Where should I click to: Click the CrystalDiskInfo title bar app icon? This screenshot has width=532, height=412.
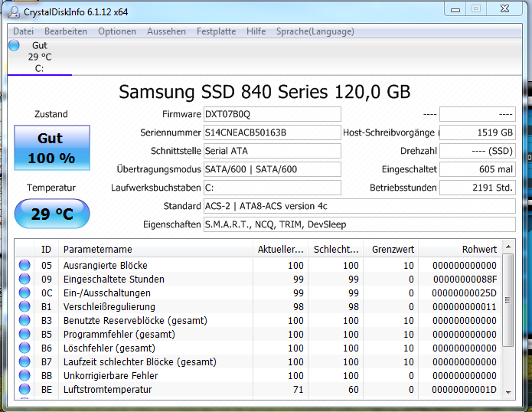(x=14, y=12)
